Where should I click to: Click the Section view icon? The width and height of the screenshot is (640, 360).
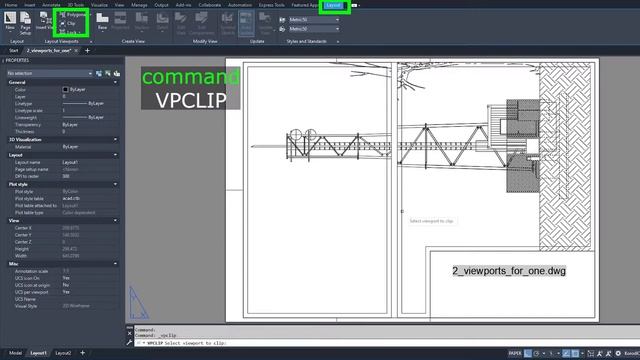pyautogui.click(x=141, y=19)
